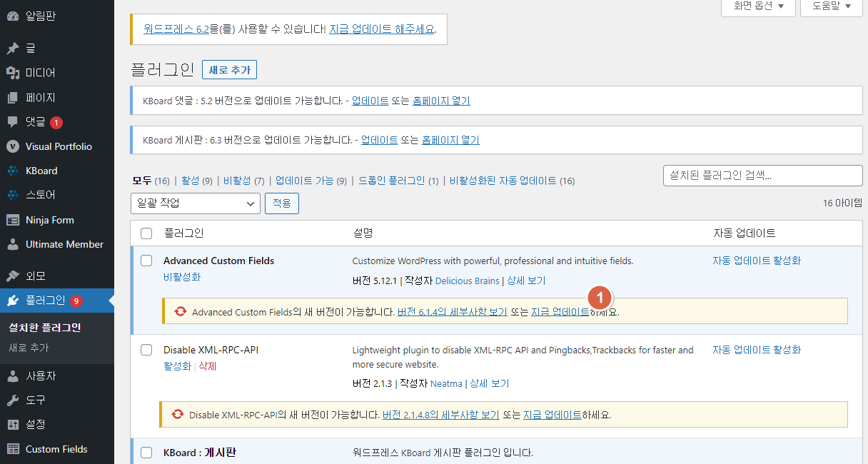
Task: Click the Disable XML-RPC-API update refresh icon
Action: coord(178,415)
